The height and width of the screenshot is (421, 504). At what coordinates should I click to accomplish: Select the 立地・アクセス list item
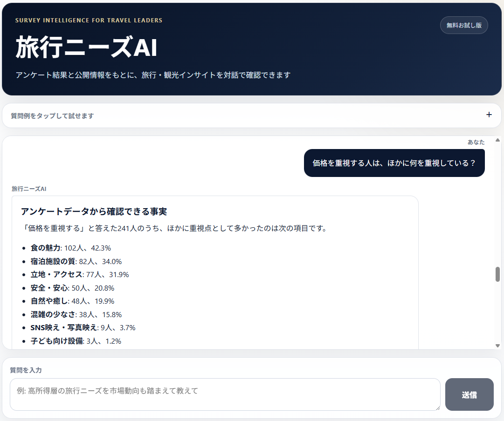tap(80, 275)
